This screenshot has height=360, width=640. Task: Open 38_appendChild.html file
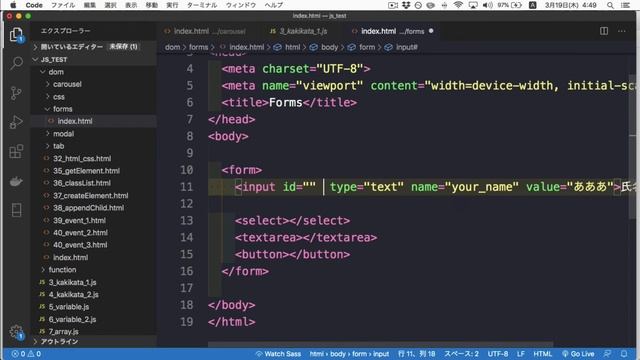pos(93,208)
